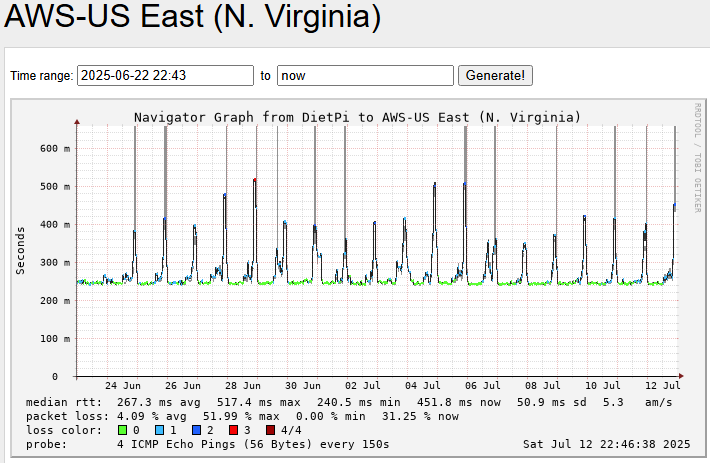Click the light blue loss color 1 swatch

click(159, 430)
